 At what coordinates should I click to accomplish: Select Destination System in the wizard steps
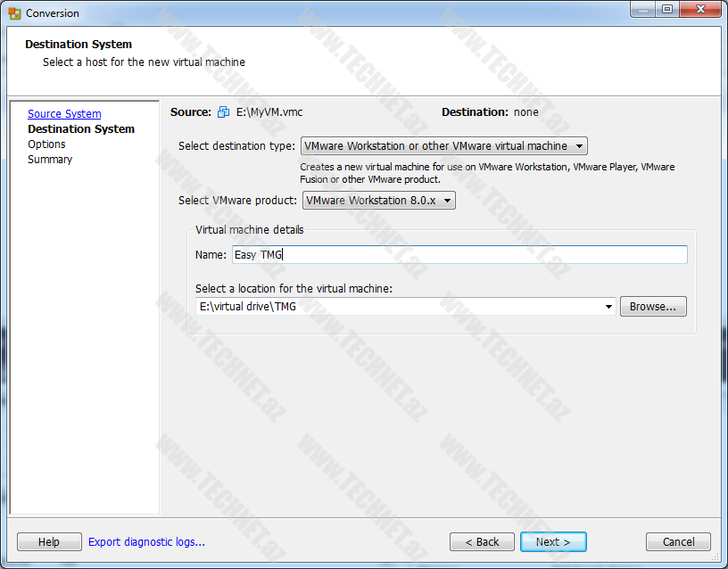click(x=81, y=129)
